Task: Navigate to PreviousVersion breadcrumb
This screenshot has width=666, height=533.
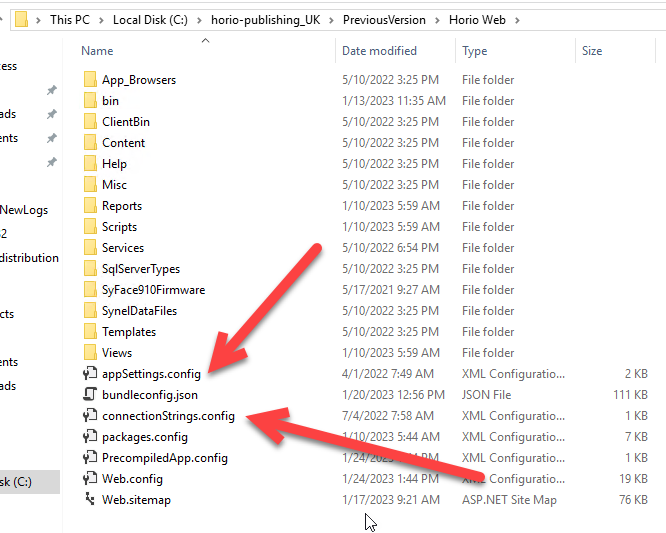Action: tap(384, 20)
